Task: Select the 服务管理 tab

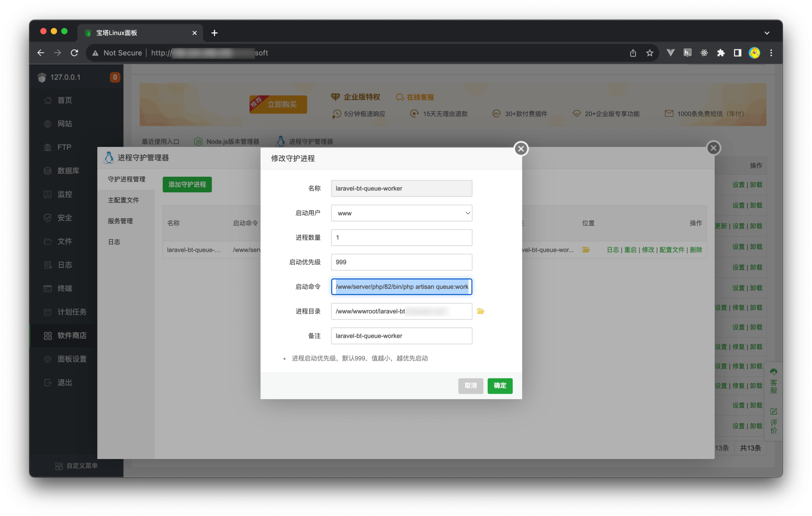Action: pyautogui.click(x=126, y=221)
